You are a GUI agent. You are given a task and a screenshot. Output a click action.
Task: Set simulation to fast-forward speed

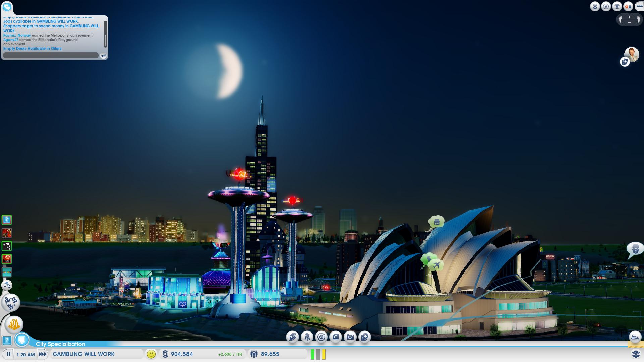[x=42, y=354]
